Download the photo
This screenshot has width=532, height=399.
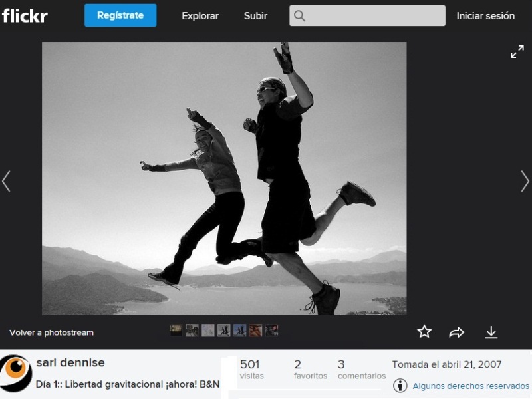coord(491,332)
